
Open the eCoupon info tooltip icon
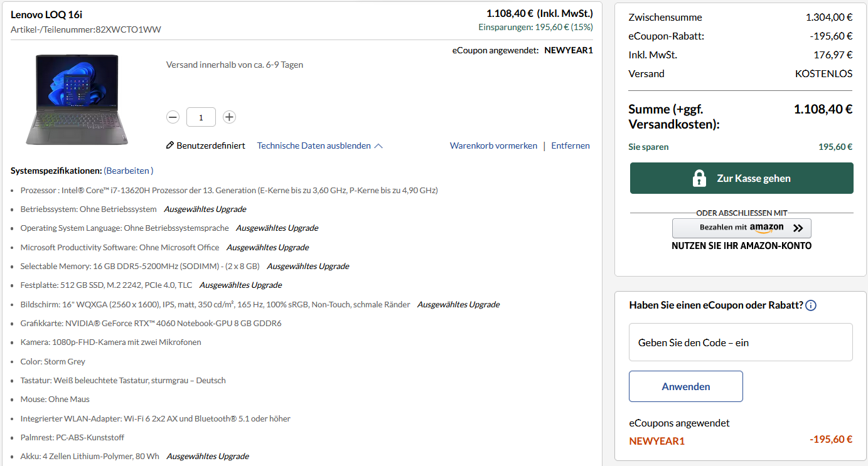coord(810,305)
